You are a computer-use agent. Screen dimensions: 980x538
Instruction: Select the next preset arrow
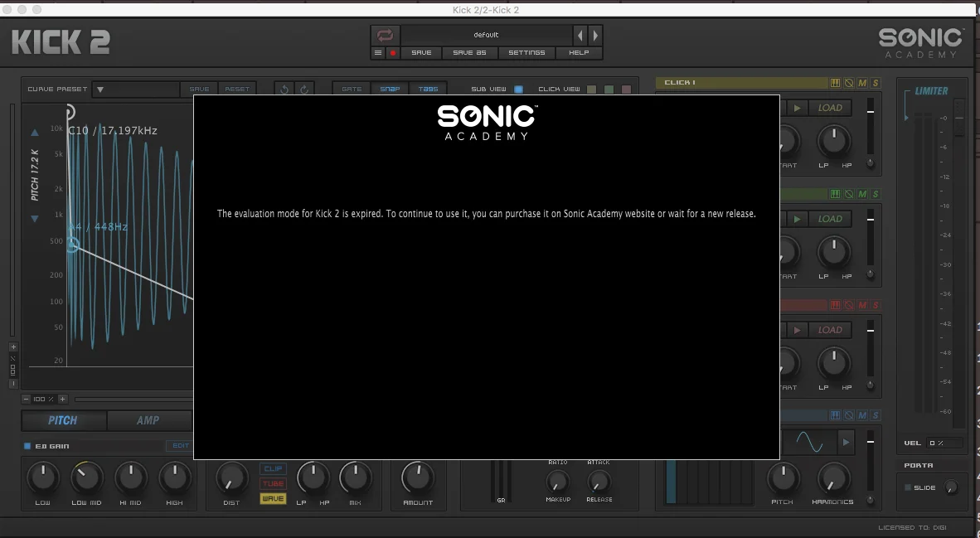point(595,36)
